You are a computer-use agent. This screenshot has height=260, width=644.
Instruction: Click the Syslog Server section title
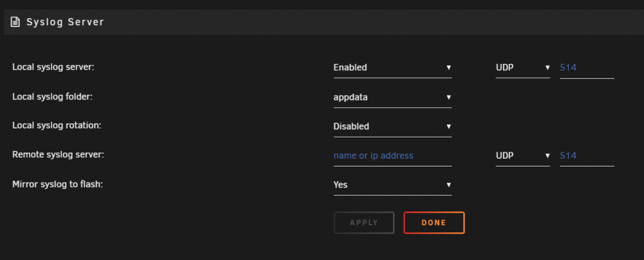[65, 22]
